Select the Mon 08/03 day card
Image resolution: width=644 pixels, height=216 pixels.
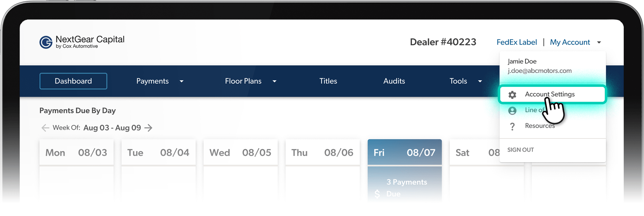(x=76, y=152)
